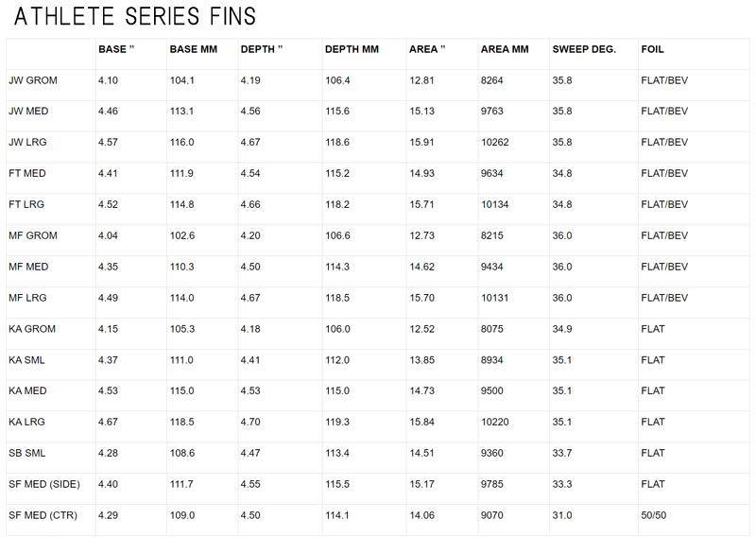Click the SWEEP DEG. column header

point(583,49)
